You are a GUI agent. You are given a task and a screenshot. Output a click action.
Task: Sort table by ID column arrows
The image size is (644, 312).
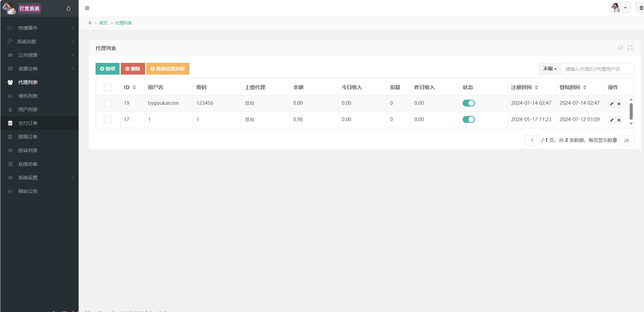coord(134,87)
